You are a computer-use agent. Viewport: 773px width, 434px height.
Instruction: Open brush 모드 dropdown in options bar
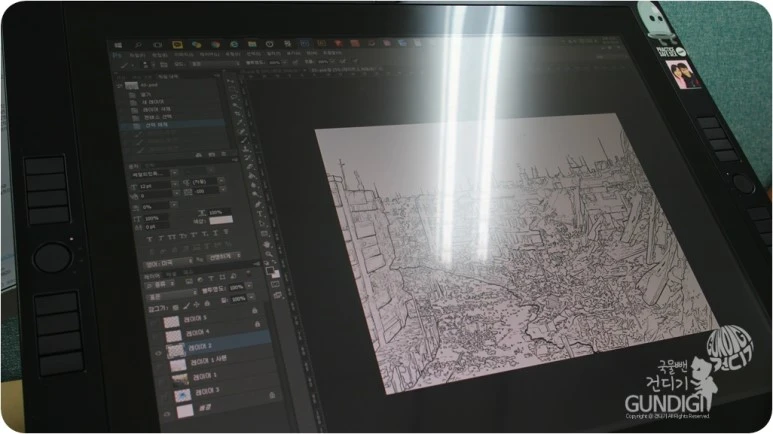click(214, 64)
